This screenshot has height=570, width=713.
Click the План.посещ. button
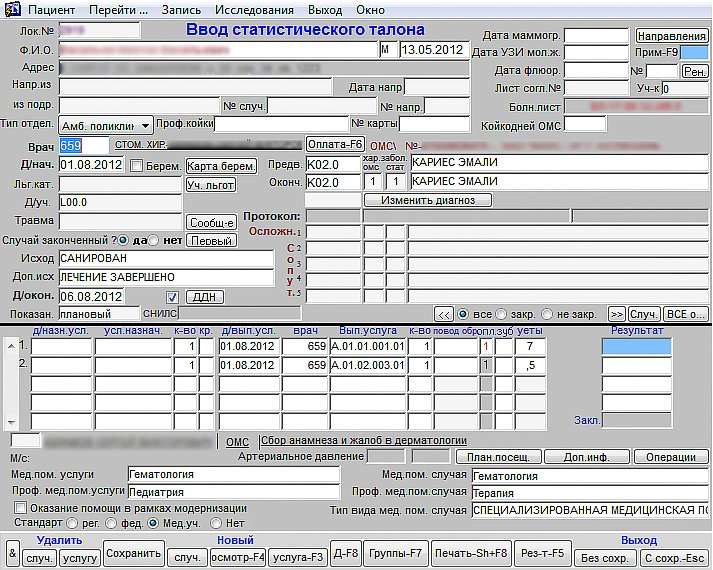pos(498,457)
